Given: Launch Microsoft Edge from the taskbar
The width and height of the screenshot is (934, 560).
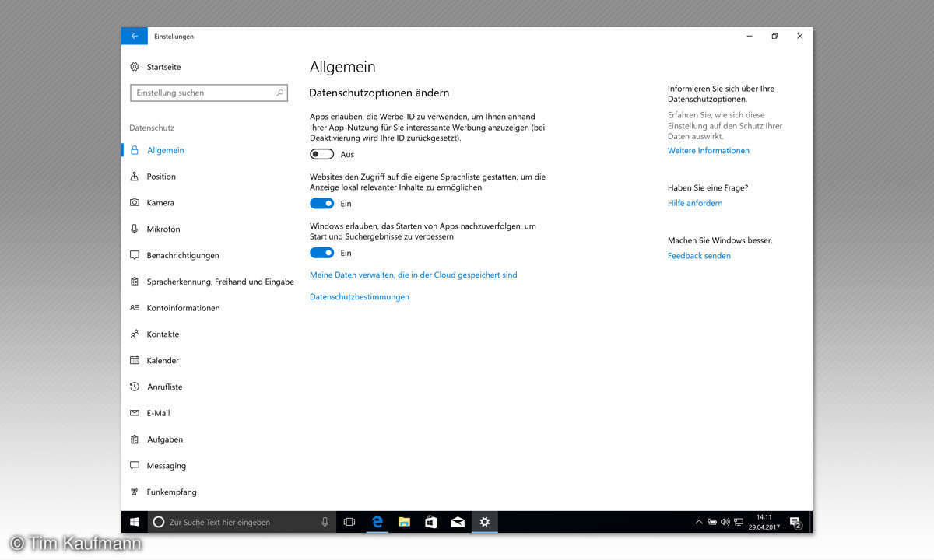Looking at the screenshot, I should [377, 522].
